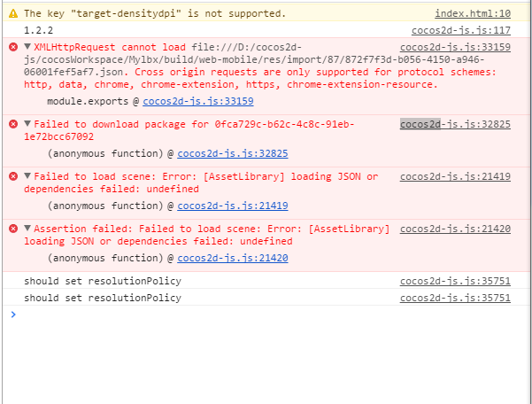Click error icon beside 'Assertion failed' message
The width and height of the screenshot is (532, 404).
pyautogui.click(x=13, y=229)
